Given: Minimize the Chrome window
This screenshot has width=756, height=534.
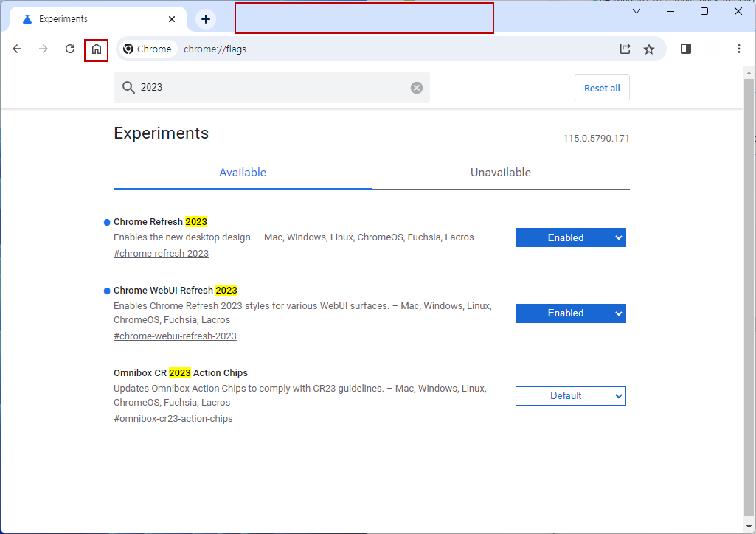Looking at the screenshot, I should click(670, 11).
